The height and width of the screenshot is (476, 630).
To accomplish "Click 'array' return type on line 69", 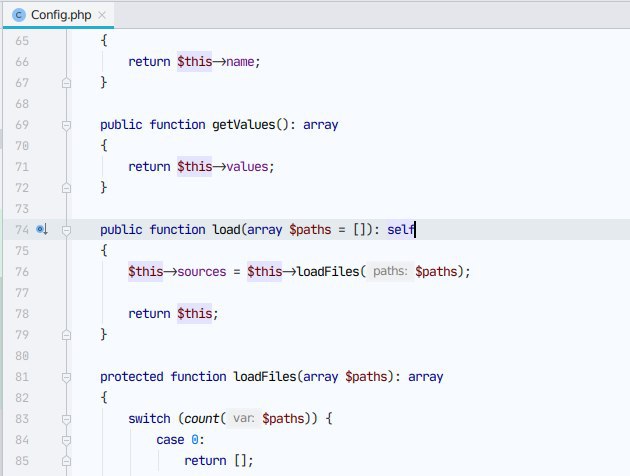I will pyautogui.click(x=321, y=125).
